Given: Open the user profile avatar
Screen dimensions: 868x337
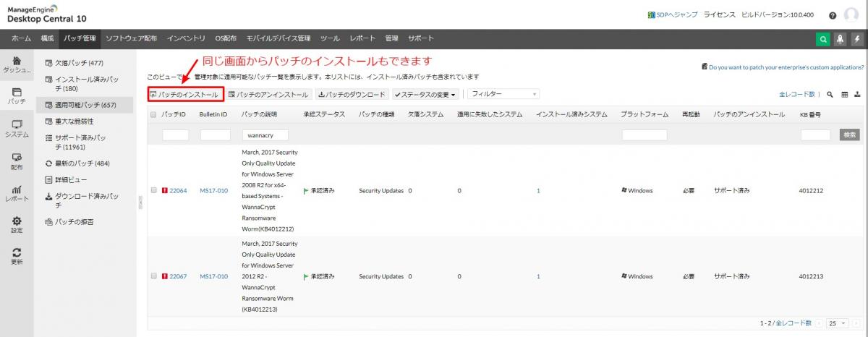Looking at the screenshot, I should (851, 15).
